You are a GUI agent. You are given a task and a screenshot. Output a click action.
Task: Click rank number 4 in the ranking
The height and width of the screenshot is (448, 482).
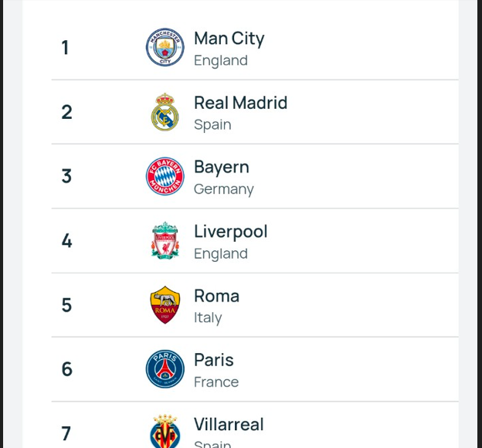66,241
